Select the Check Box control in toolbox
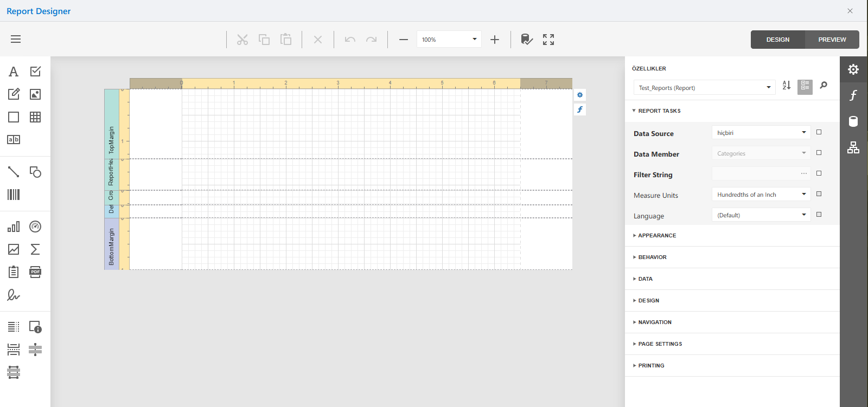This screenshot has height=407, width=868. [x=35, y=72]
